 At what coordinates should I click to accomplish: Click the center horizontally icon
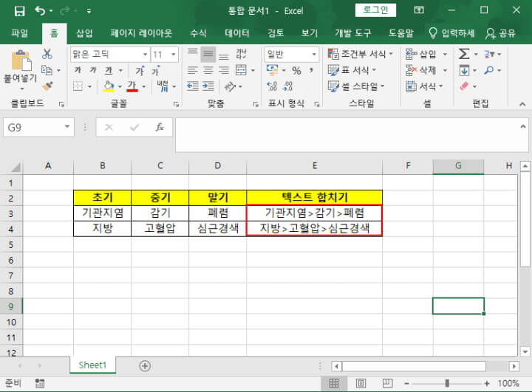(208, 70)
